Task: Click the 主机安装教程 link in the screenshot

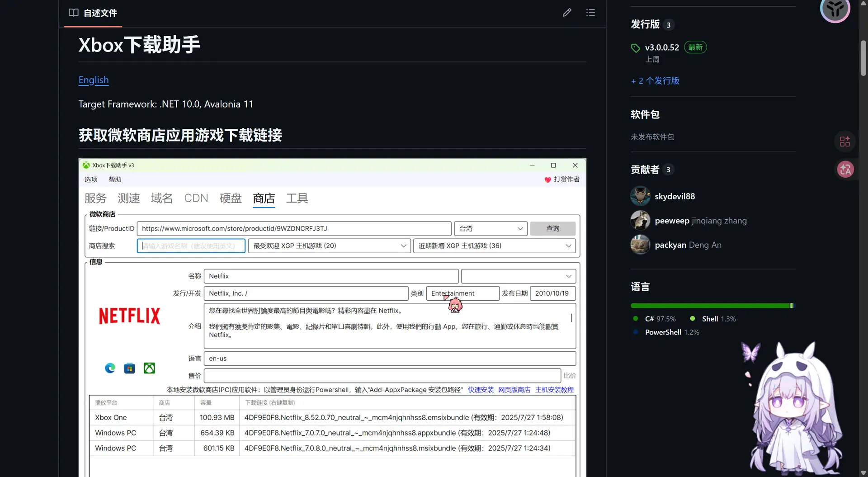Action: pyautogui.click(x=554, y=390)
